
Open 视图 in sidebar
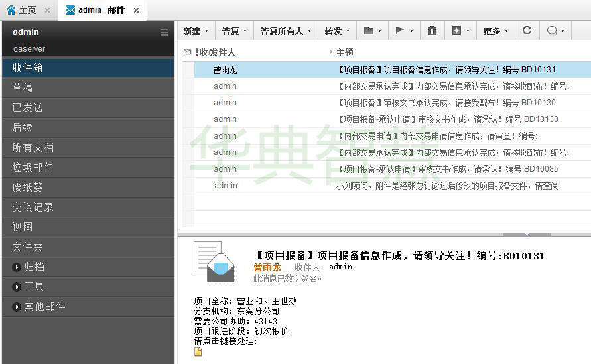pos(88,227)
